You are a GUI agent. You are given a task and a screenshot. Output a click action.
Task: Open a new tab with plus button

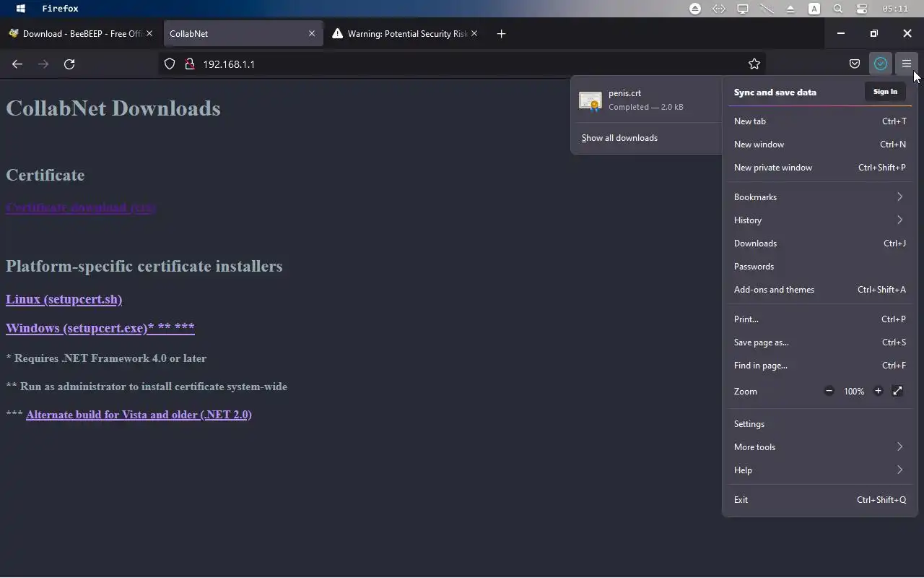[x=501, y=33]
